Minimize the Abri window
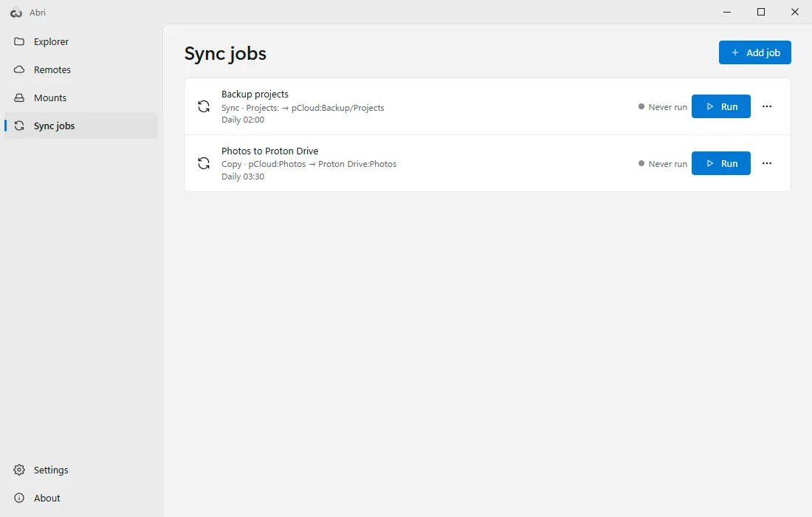This screenshot has width=812, height=517. point(727,12)
